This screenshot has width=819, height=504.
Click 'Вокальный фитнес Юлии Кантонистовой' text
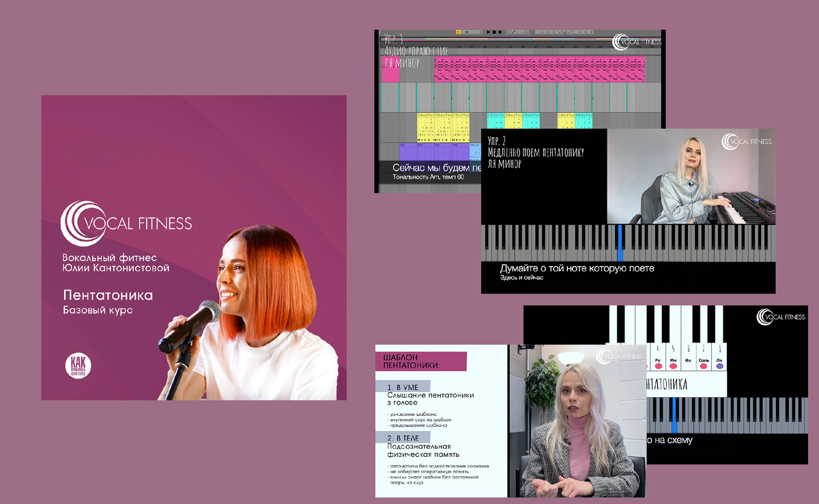115,263
